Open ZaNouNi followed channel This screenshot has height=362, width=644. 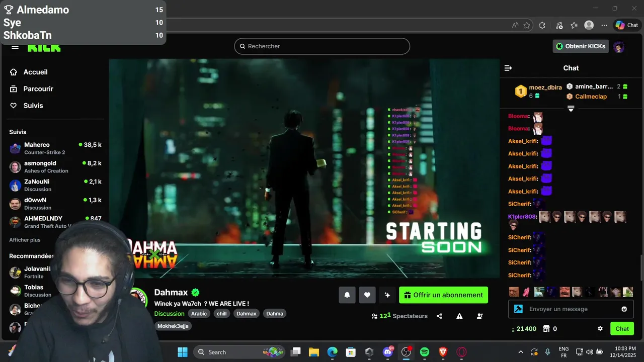[55, 185]
